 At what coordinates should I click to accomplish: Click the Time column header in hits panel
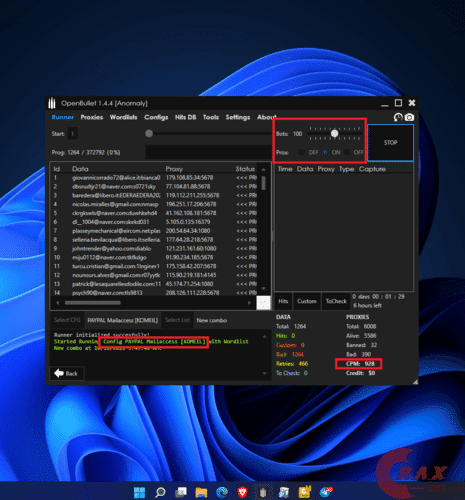coord(285,169)
